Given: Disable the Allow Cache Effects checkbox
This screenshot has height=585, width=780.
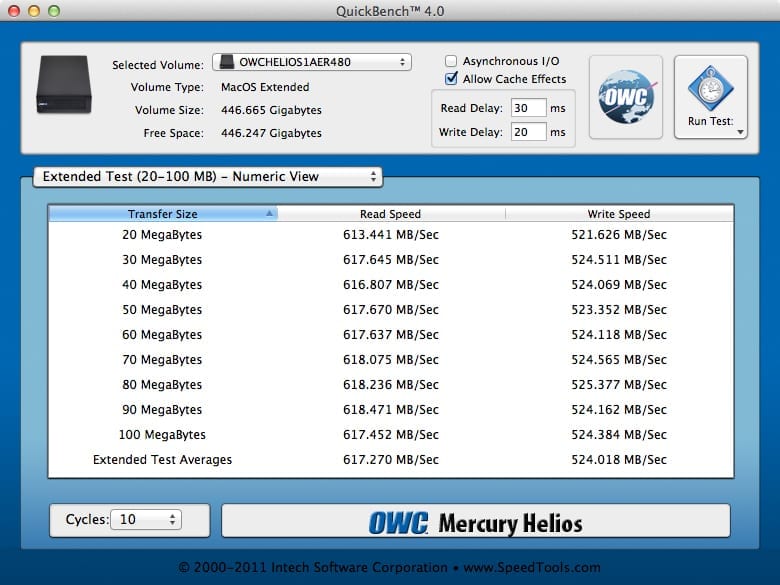Looking at the screenshot, I should point(452,79).
